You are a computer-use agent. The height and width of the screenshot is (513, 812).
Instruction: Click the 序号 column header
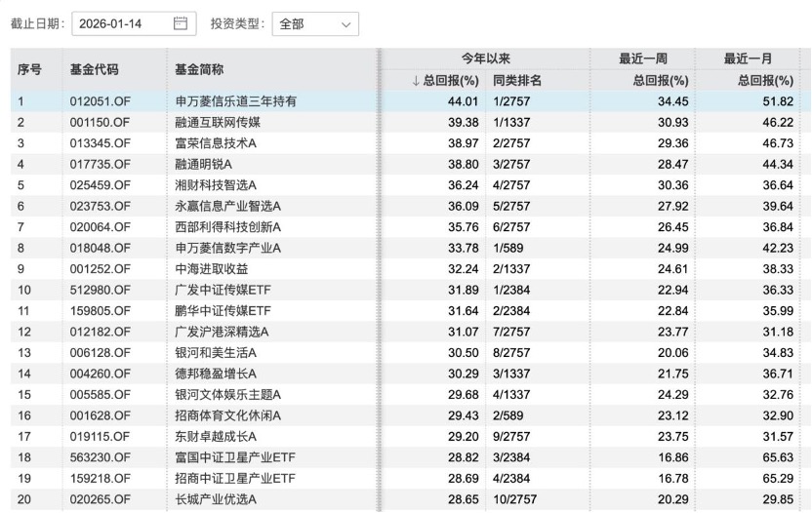point(30,69)
